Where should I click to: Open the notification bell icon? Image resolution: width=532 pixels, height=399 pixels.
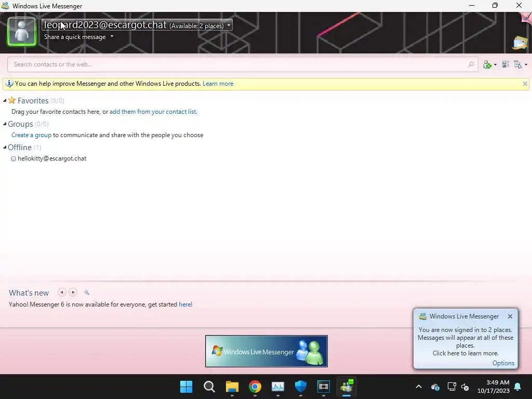coord(518,387)
